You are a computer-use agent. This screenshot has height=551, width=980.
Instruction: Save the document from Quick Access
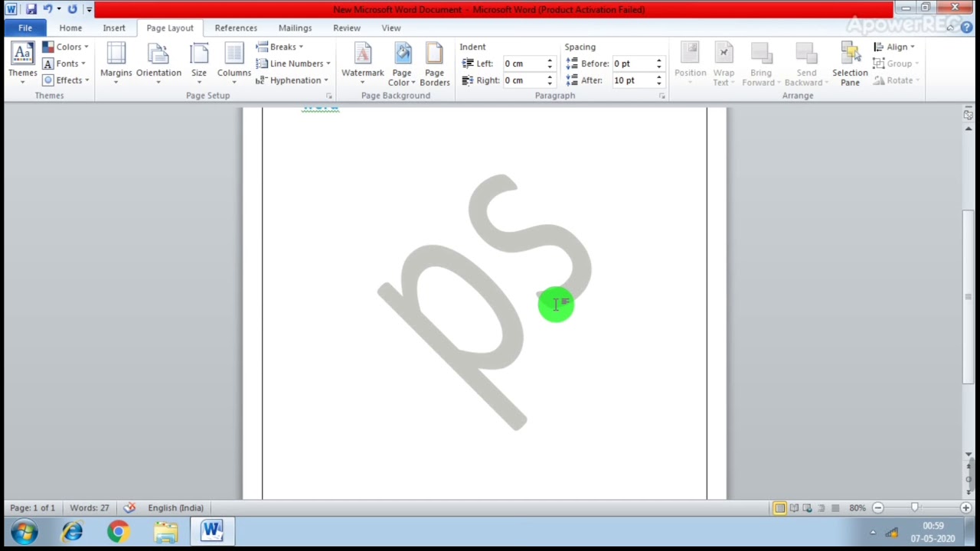click(31, 9)
